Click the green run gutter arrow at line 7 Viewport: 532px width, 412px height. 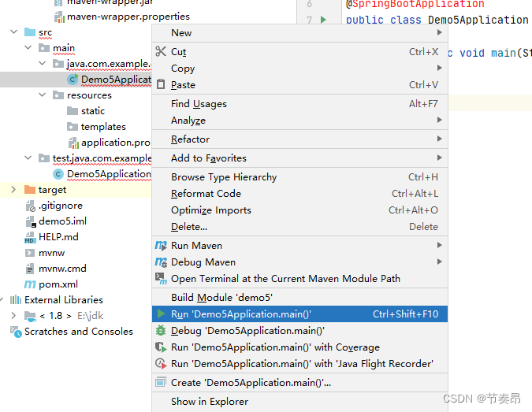click(x=323, y=20)
